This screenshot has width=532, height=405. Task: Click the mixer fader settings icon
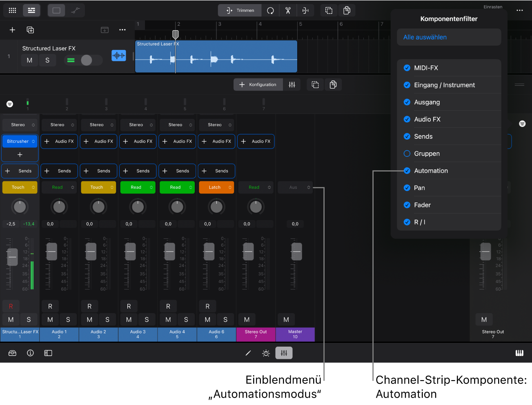[x=292, y=85]
